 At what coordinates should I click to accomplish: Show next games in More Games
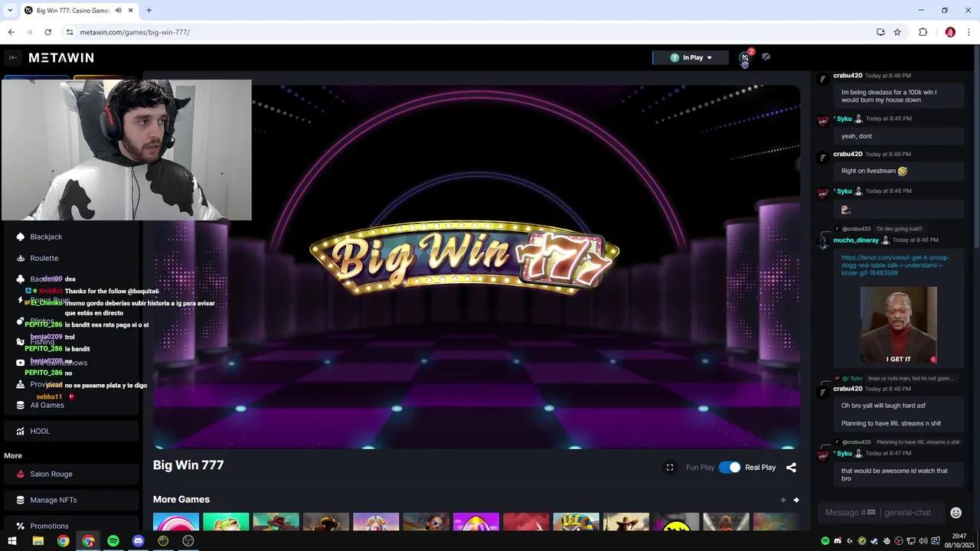pos(796,500)
